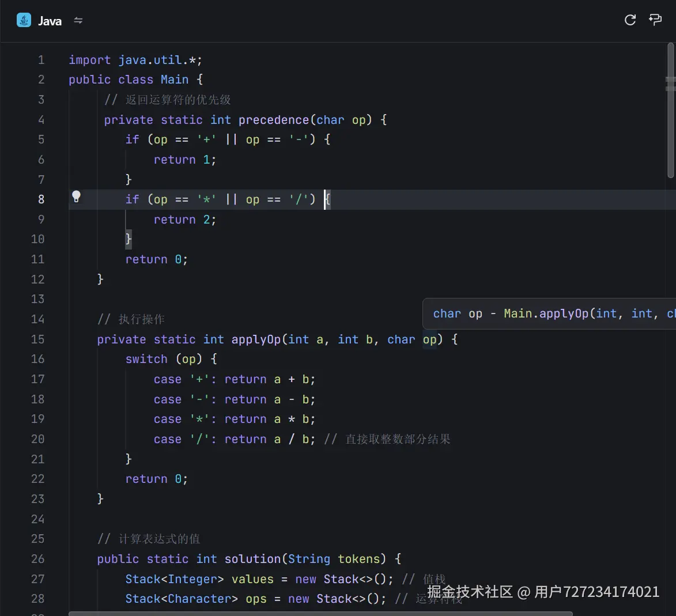The width and height of the screenshot is (676, 616).
Task: Click the case '+' line returning a + b
Action: tap(235, 379)
